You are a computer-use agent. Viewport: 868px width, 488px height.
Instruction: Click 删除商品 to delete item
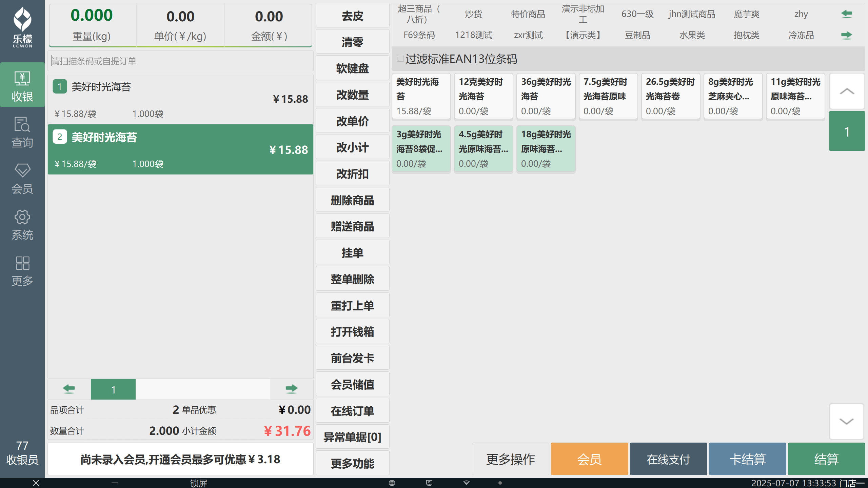point(353,200)
